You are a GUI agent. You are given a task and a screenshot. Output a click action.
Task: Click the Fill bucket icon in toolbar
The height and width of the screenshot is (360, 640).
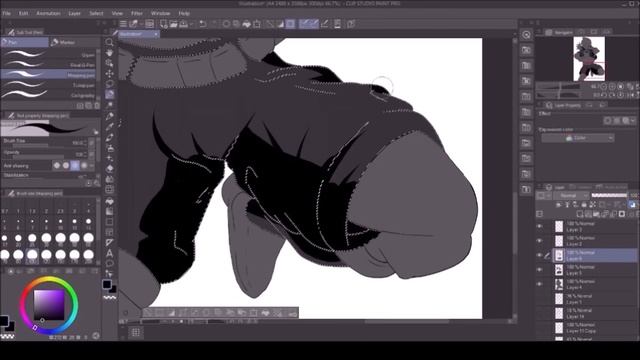point(247,24)
